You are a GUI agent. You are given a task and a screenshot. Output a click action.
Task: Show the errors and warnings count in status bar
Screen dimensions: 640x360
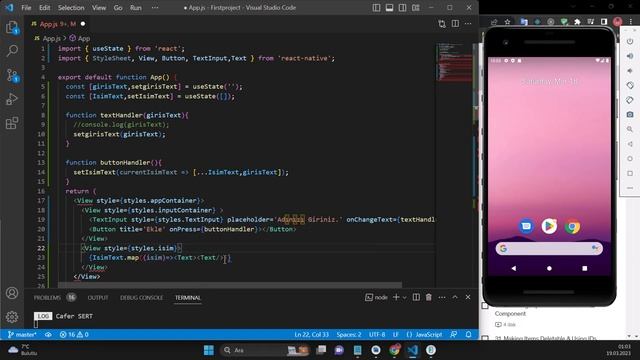pyautogui.click(x=74, y=335)
